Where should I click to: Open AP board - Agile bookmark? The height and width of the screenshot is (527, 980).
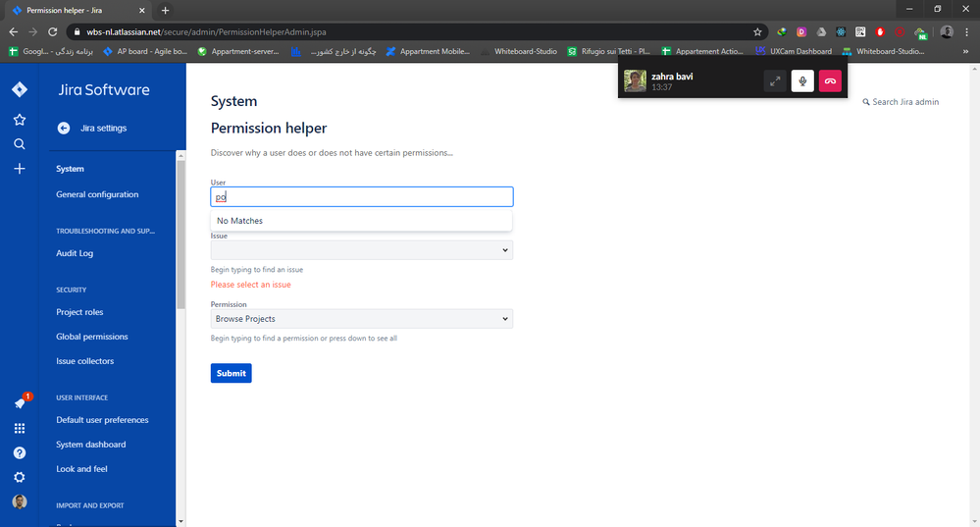tap(145, 51)
